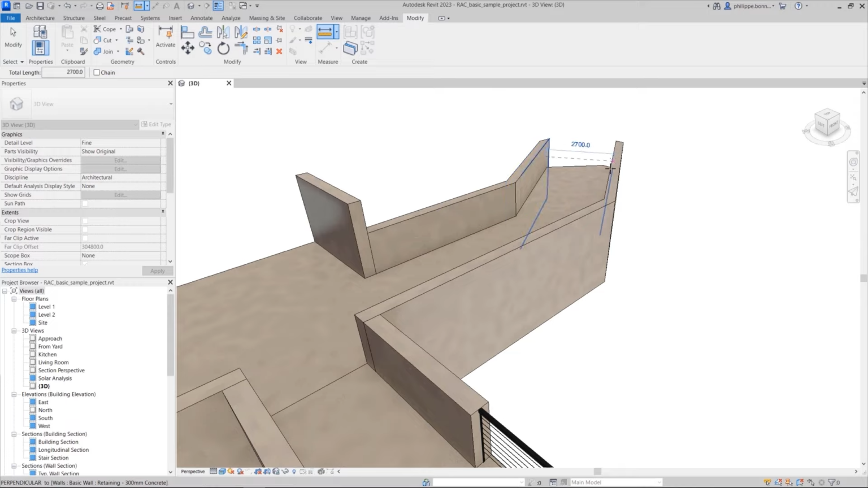Open the Annotate ribbon tab
This screenshot has height=488, width=868.
tap(201, 18)
